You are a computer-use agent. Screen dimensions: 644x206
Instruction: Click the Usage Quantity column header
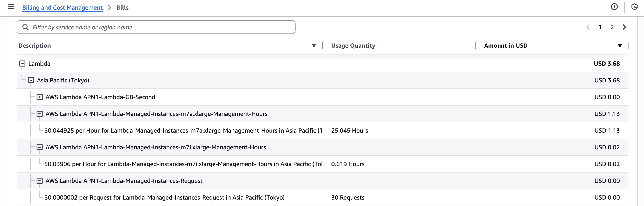click(x=353, y=46)
